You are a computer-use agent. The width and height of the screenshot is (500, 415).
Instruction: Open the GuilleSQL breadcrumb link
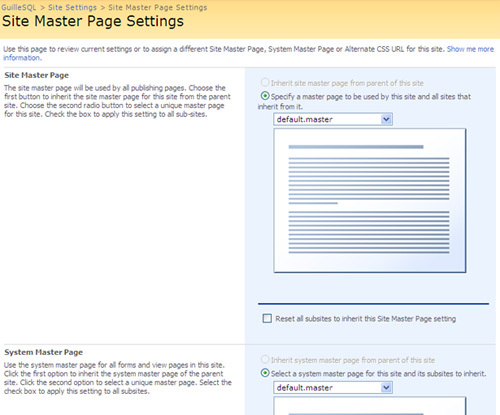[19, 7]
